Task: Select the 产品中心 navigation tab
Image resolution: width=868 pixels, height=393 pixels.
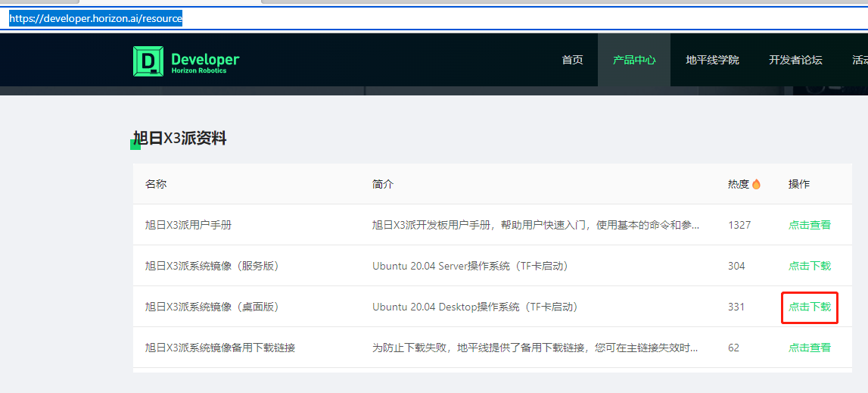Action: point(634,60)
